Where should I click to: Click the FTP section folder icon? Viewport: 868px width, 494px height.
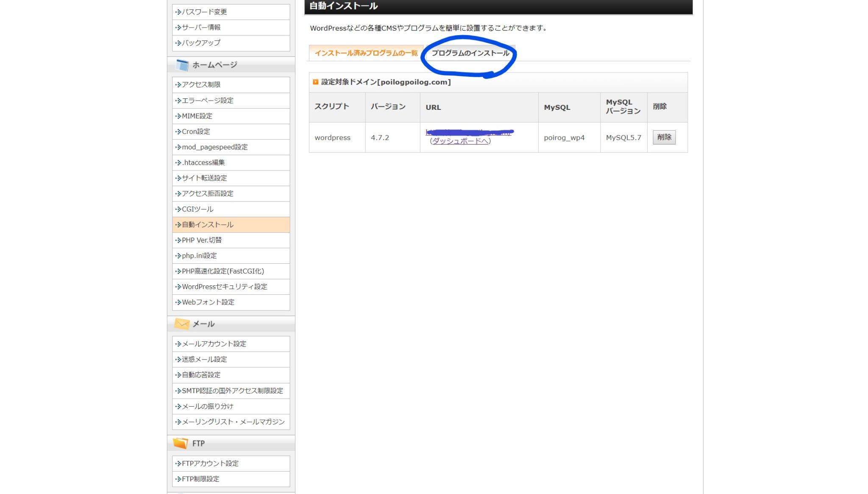181,443
